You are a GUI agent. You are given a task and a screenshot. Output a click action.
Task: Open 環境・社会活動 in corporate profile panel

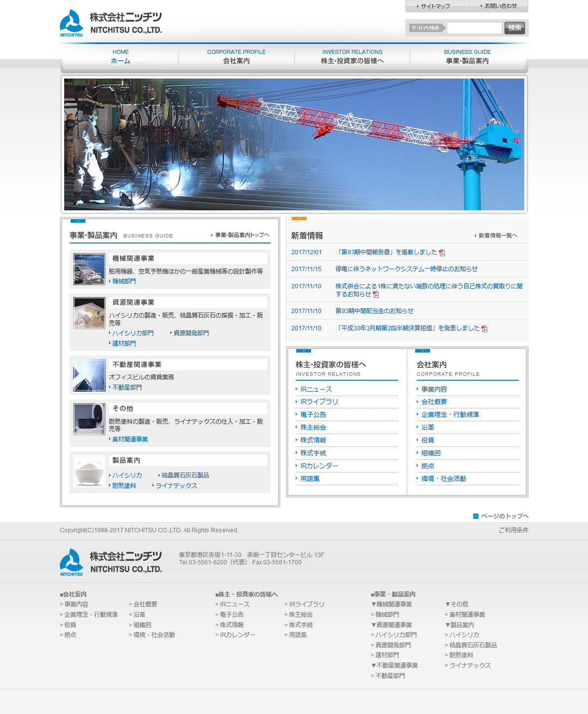(x=443, y=479)
